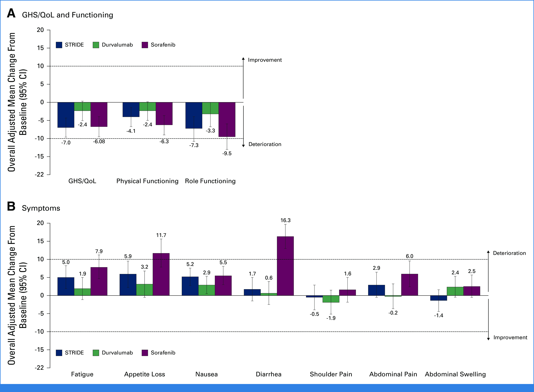Click the '5.2' Nausea value label

pyautogui.click(x=190, y=264)
